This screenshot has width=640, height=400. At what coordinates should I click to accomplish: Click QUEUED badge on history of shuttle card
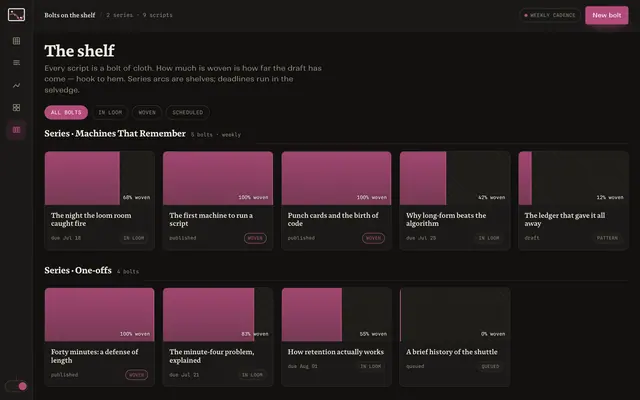click(490, 367)
